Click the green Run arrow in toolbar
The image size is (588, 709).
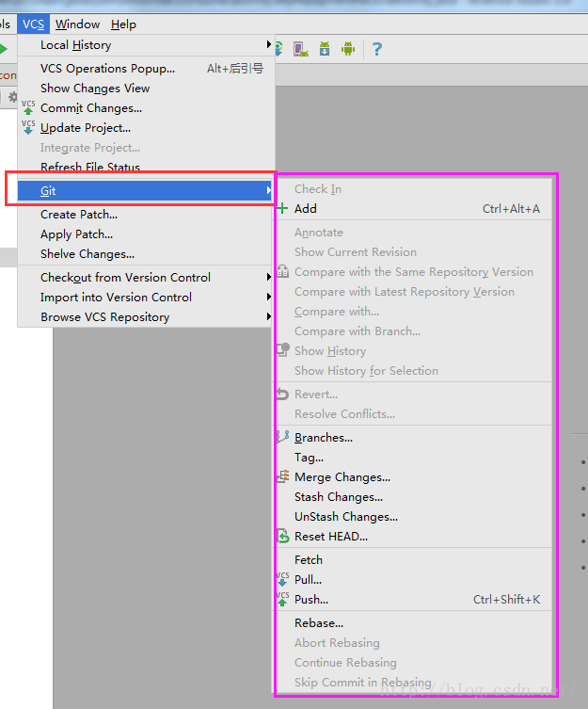click(x=4, y=48)
